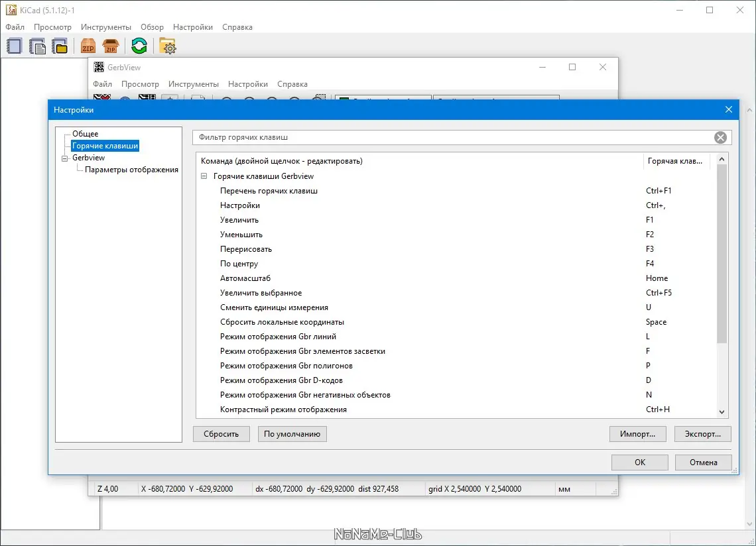
Task: Cancel the dialog with Отмена button
Action: 704,462
